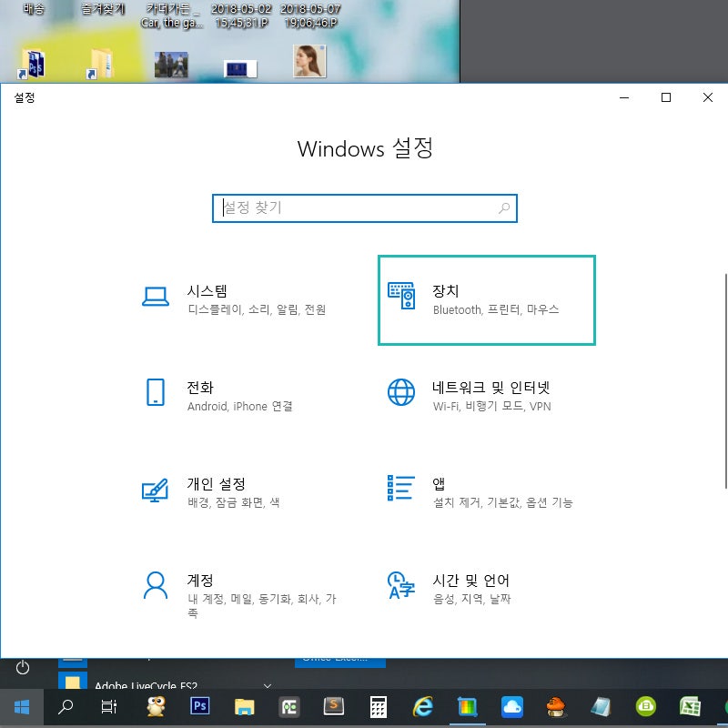The height and width of the screenshot is (728, 728).
Task: Select the 네트워크 및 인터넷 heading
Action: coord(491,388)
